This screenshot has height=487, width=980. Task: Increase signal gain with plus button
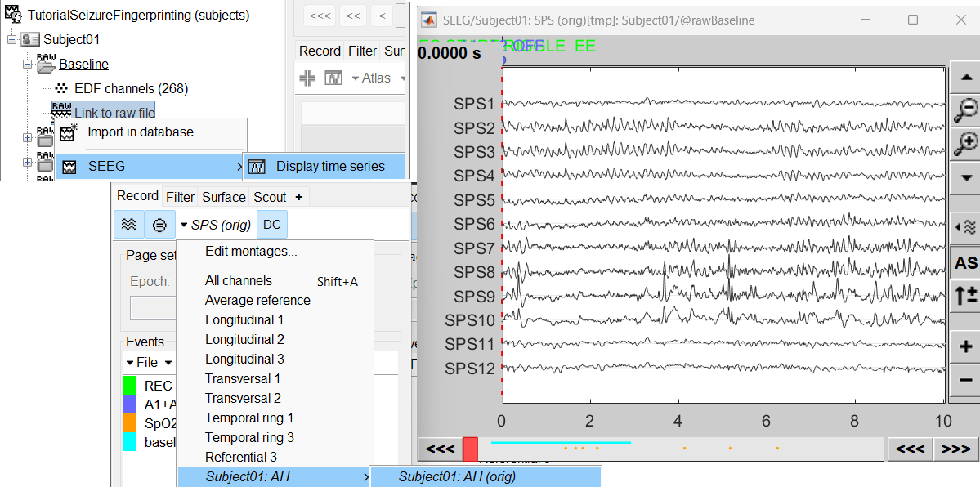click(x=966, y=346)
